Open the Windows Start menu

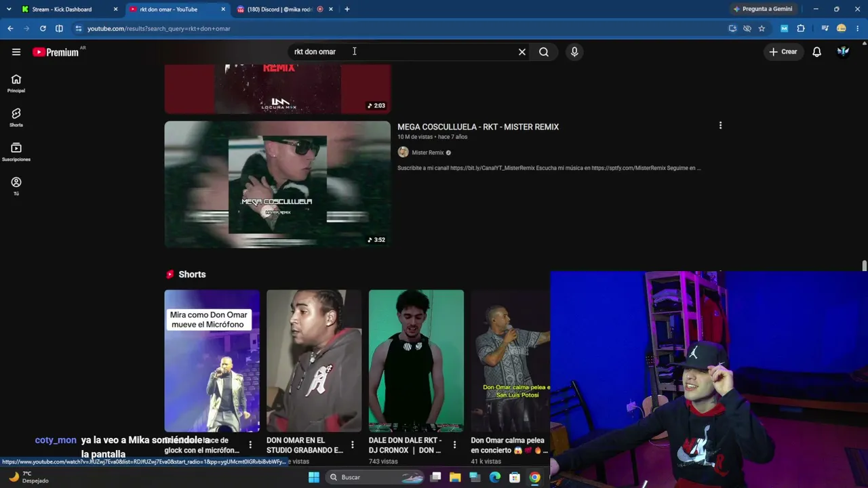click(x=313, y=477)
